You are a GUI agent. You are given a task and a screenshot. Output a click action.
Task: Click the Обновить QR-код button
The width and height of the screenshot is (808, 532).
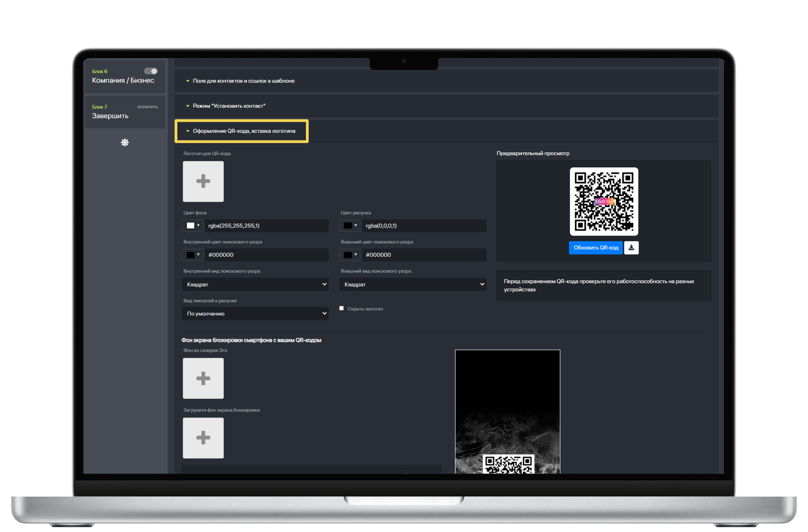[x=595, y=248]
